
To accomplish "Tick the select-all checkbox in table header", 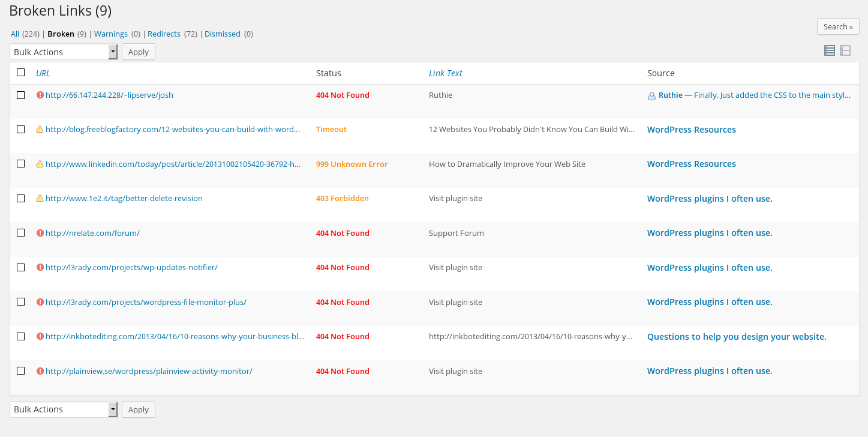I will [21, 73].
